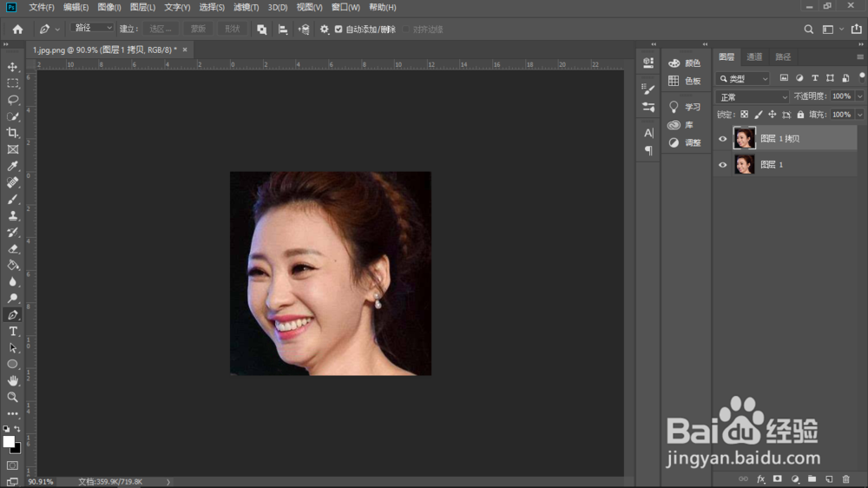868x488 pixels.
Task: Open the 类型 layer filter dropdown
Action: tap(742, 79)
